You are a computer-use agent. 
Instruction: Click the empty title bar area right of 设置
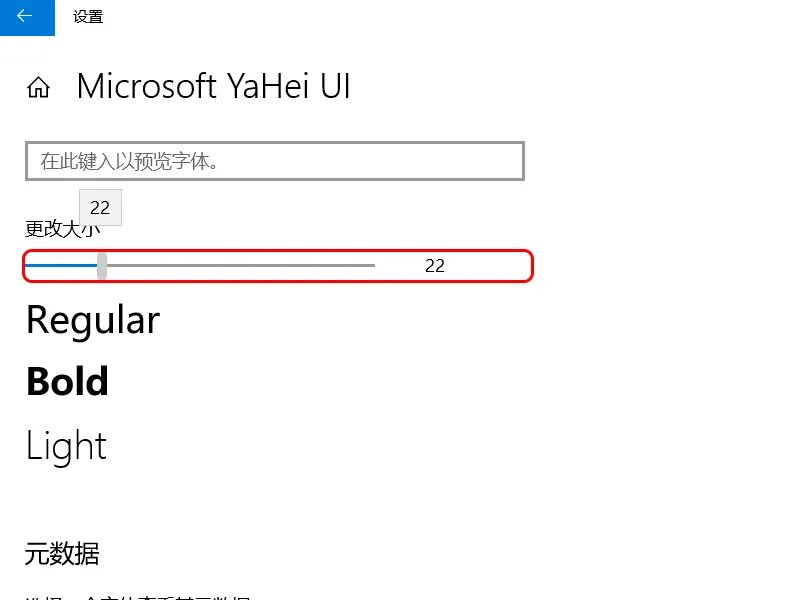[450, 17]
